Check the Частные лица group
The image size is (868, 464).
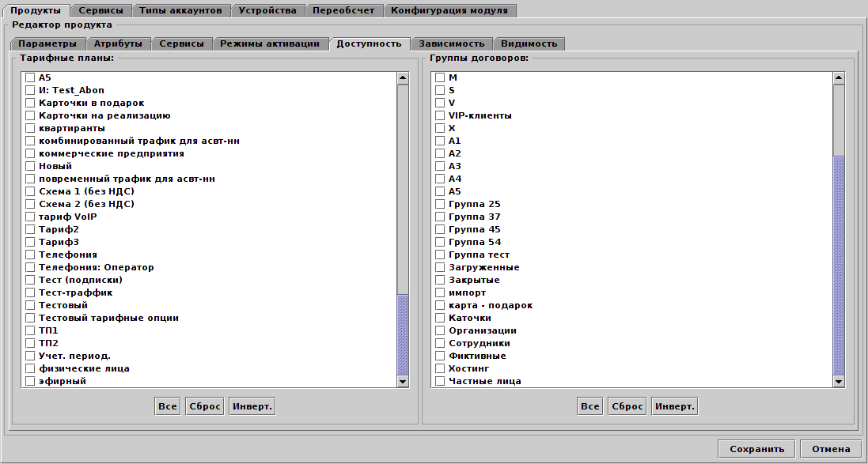click(x=438, y=381)
